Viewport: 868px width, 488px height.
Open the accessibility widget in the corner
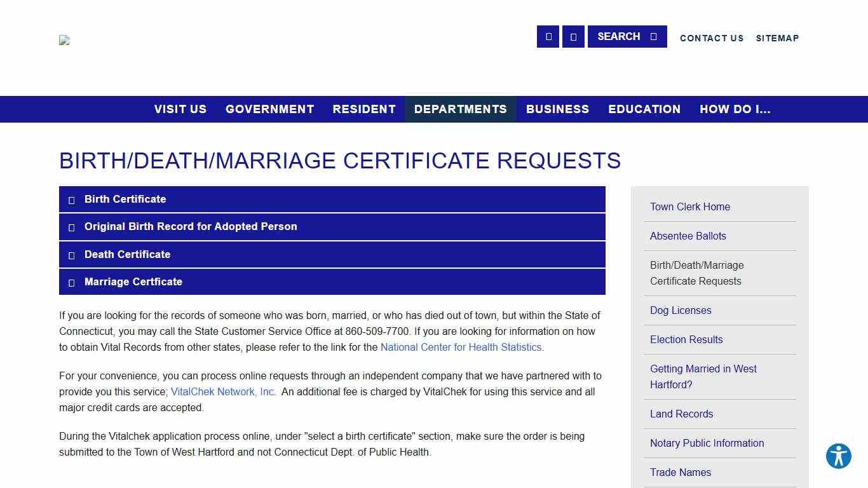point(838,456)
